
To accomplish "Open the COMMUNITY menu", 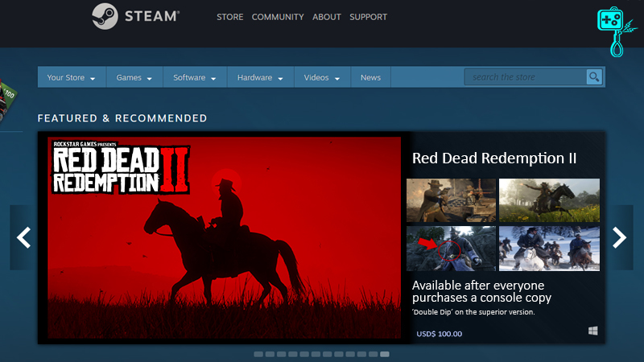I will pos(278,17).
